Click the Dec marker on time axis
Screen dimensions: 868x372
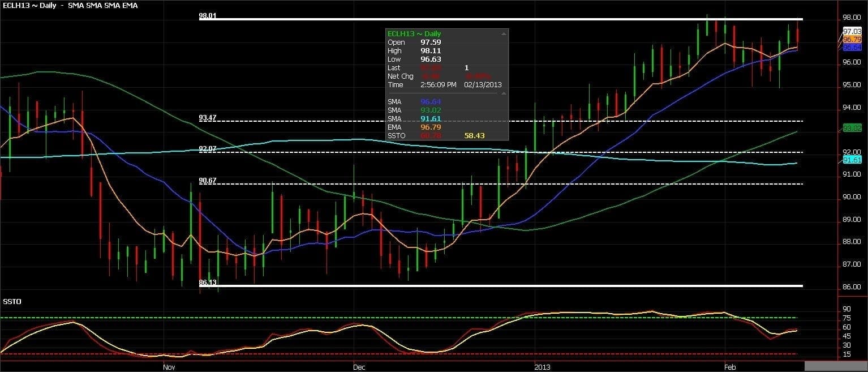[x=358, y=367]
